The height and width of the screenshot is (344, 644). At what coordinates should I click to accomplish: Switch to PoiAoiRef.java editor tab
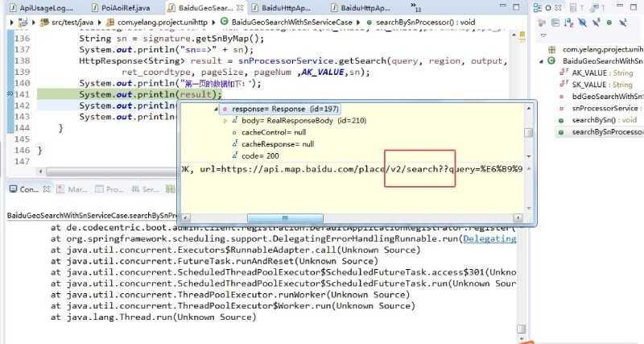coord(122,8)
